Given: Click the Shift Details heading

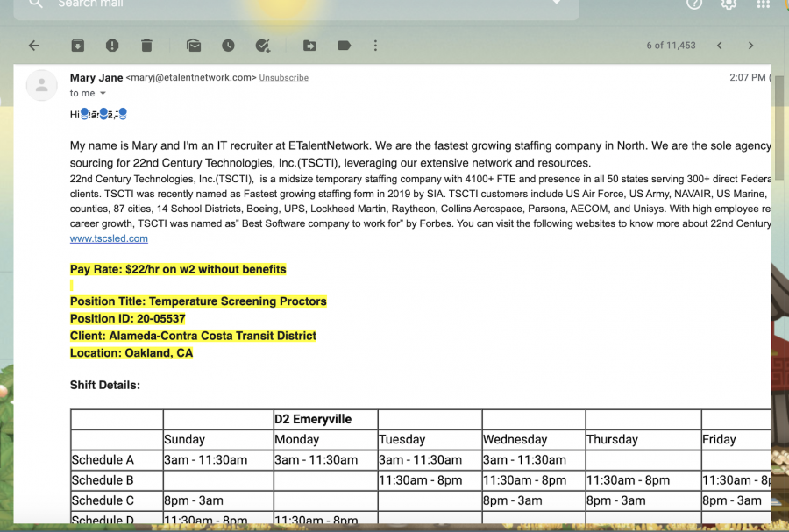Looking at the screenshot, I should tap(105, 385).
